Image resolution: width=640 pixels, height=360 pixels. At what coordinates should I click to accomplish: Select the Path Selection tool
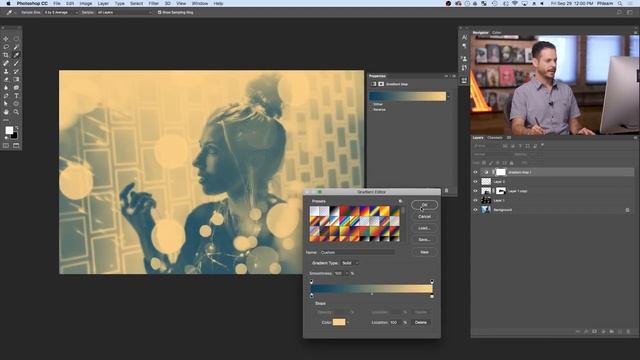coord(6,104)
